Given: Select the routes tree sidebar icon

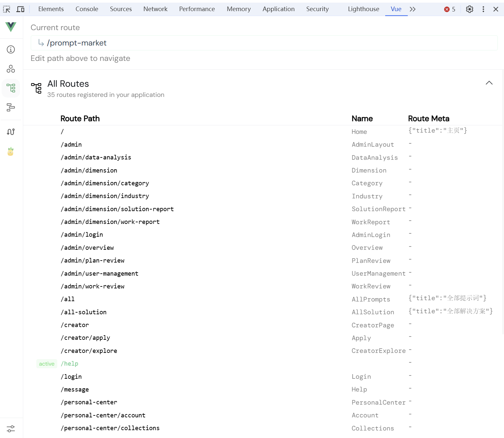Looking at the screenshot, I should [x=11, y=88].
